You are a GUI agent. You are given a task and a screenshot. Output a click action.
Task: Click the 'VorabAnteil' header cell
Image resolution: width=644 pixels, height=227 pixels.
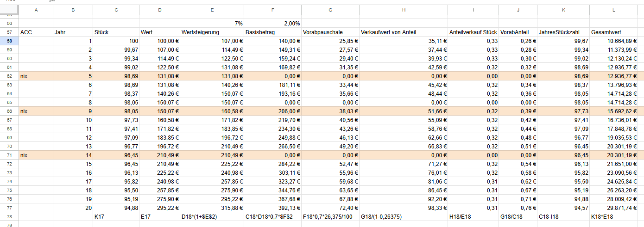coord(518,32)
